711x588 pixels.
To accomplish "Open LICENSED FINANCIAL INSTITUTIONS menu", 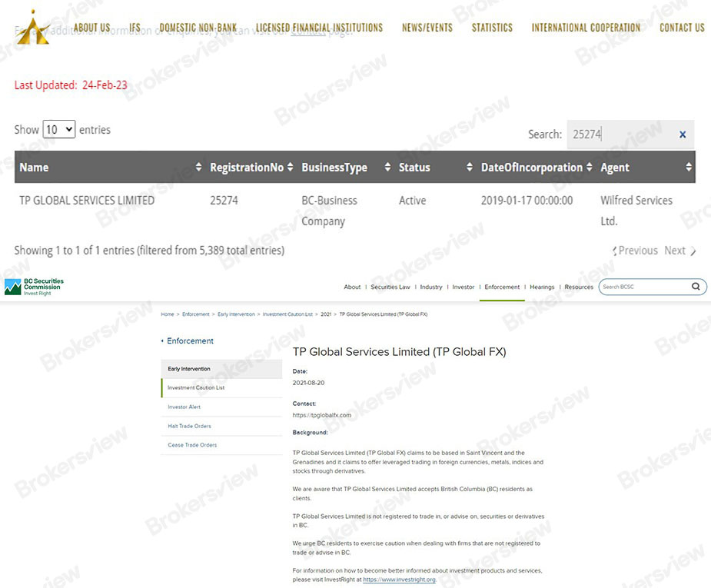I will [x=319, y=28].
